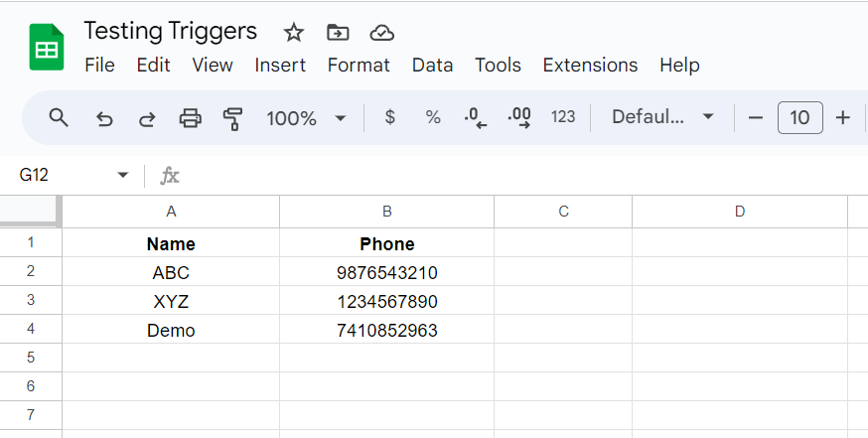Open the Data menu
Screen dimensions: 868x438
[432, 65]
